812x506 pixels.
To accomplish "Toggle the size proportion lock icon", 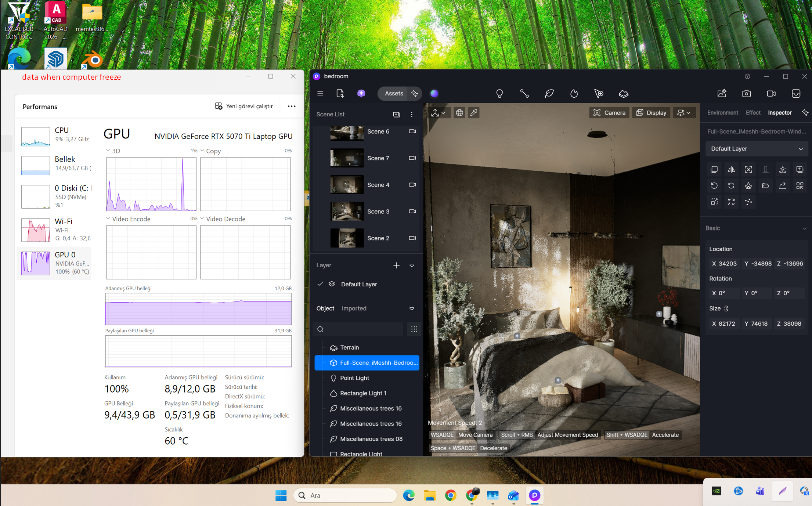I will [x=726, y=308].
